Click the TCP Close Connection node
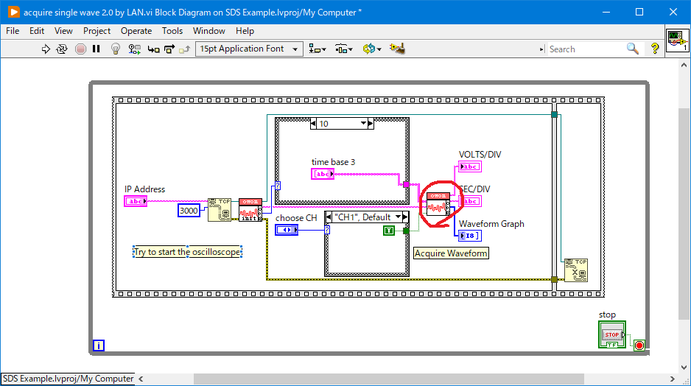Screen dimensions: 691x386 click(576, 270)
